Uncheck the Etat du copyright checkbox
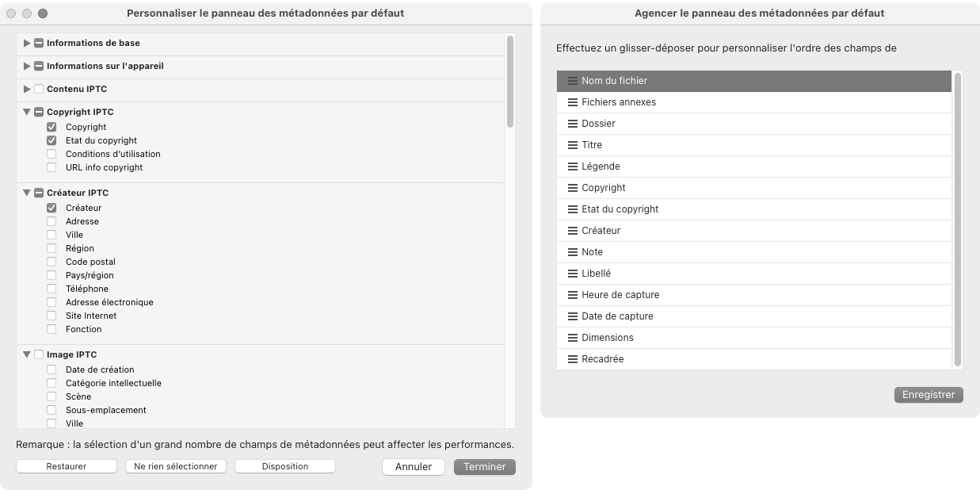This screenshot has width=980, height=490. point(51,140)
